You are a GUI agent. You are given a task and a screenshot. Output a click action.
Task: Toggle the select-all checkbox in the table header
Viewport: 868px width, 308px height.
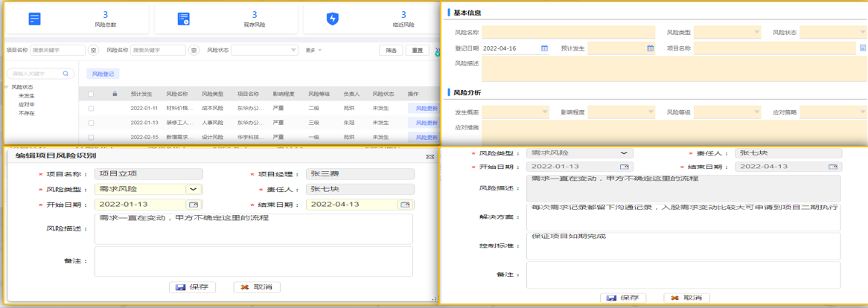[91, 94]
